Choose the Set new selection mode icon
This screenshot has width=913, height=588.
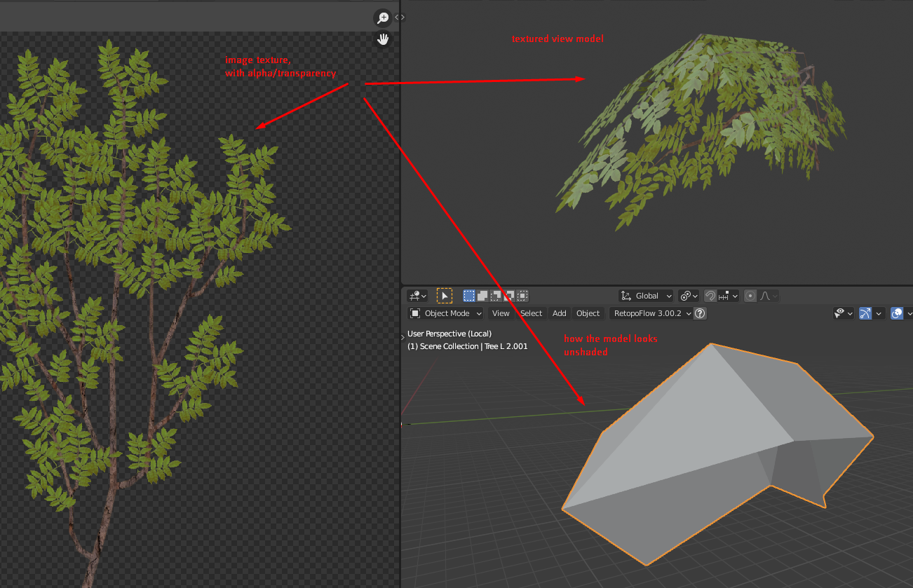469,296
